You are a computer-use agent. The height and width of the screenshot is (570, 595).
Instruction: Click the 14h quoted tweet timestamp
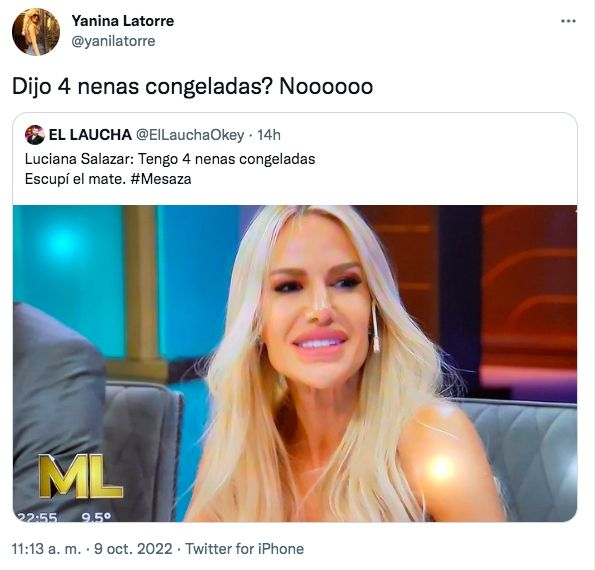269,135
